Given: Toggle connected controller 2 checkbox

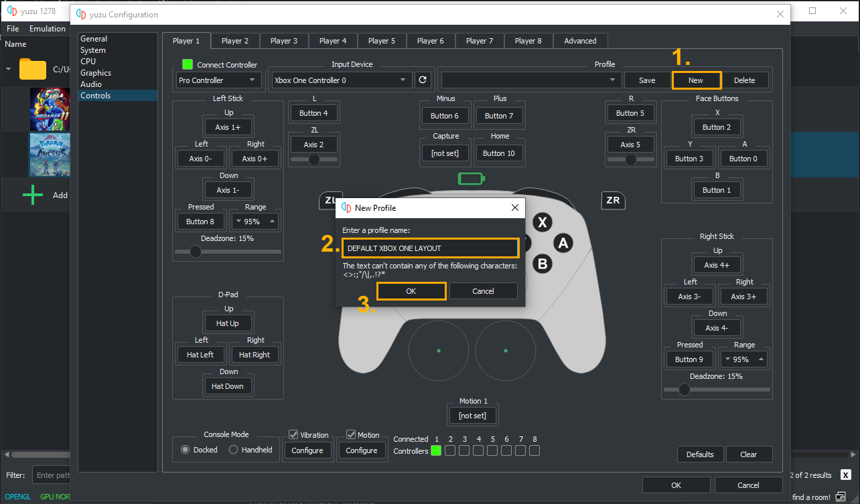Looking at the screenshot, I should 450,450.
